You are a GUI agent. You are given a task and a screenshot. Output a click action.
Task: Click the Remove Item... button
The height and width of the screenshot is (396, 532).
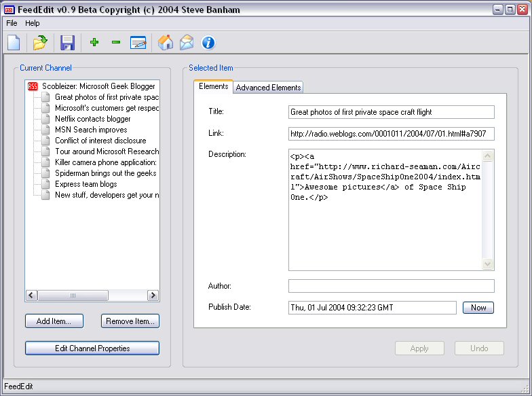coord(130,321)
